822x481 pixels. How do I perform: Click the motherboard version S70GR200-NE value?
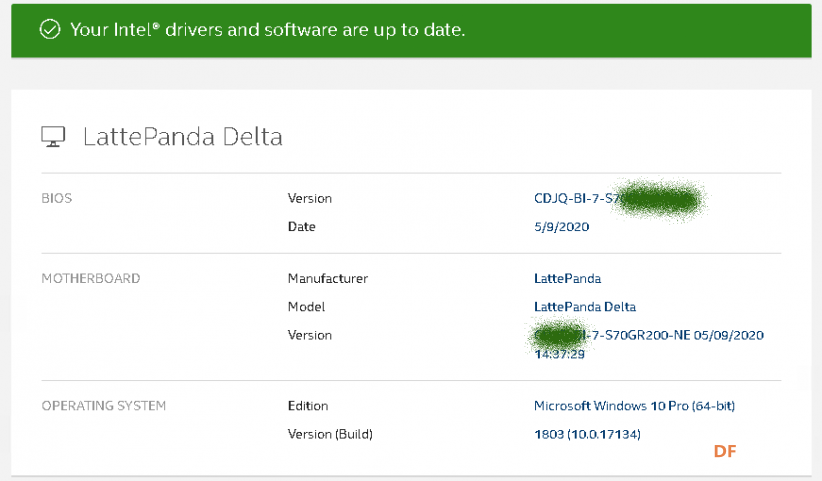(x=648, y=344)
